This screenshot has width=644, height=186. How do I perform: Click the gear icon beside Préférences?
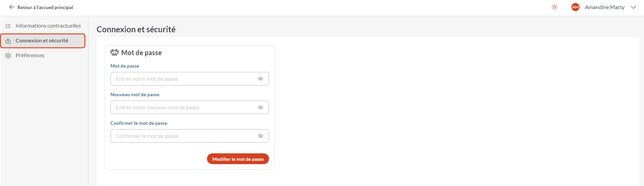(8, 56)
